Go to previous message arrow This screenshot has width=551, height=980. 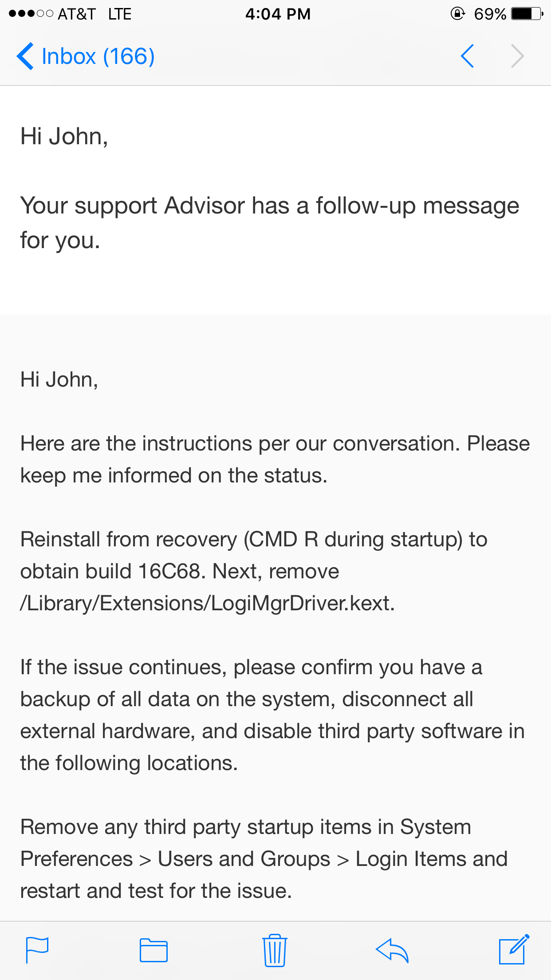tap(467, 56)
